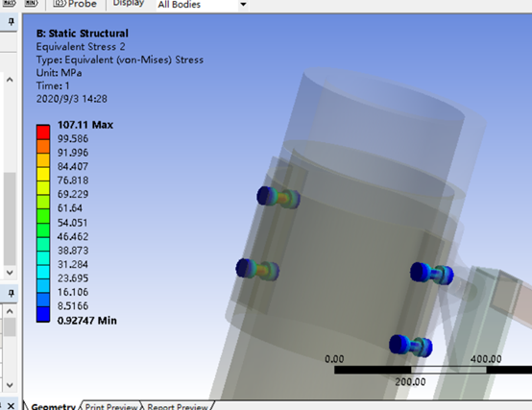The width and height of the screenshot is (532, 410).
Task: Click the up arrow in the lower side panel scrollbar
Action: tap(10, 311)
